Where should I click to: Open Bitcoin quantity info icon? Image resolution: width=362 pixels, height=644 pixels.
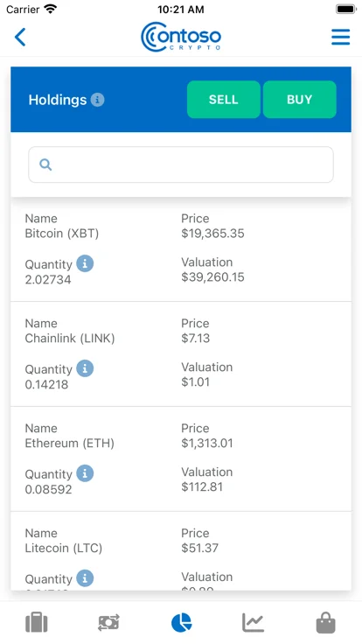85,263
